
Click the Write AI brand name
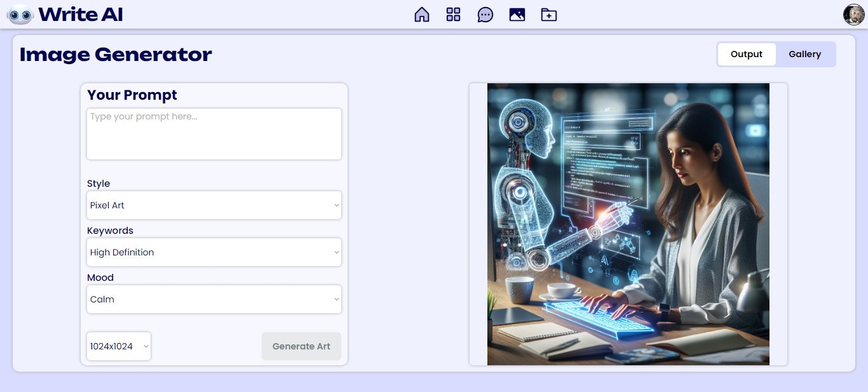[81, 14]
